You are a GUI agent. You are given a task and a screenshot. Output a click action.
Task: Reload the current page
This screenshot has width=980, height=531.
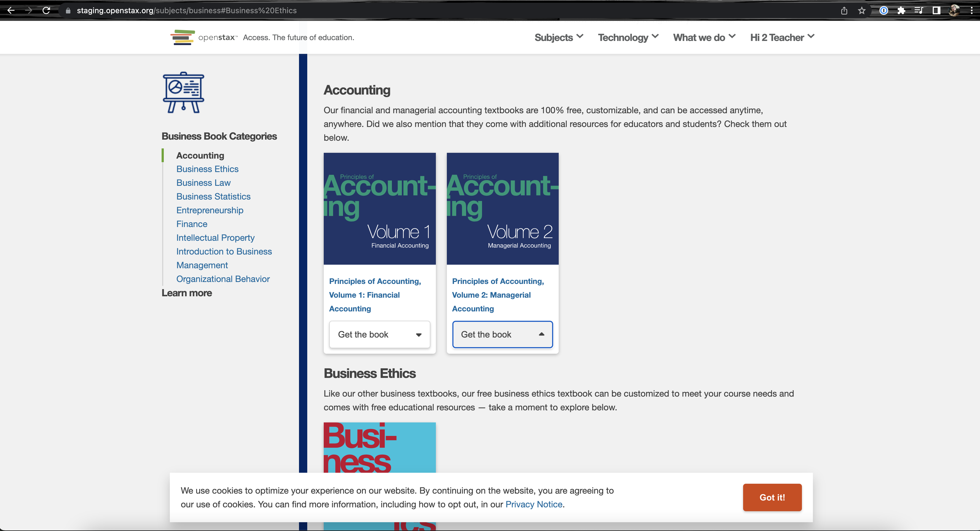pyautogui.click(x=46, y=10)
